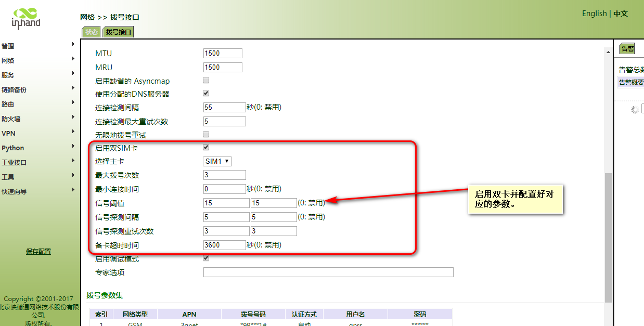Switch to the 状态 tab
Image resolution: width=644 pixels, height=326 pixels.
pos(91,32)
